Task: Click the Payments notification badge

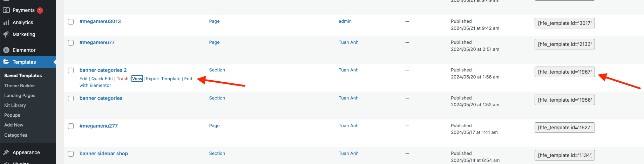Action: coord(40,11)
